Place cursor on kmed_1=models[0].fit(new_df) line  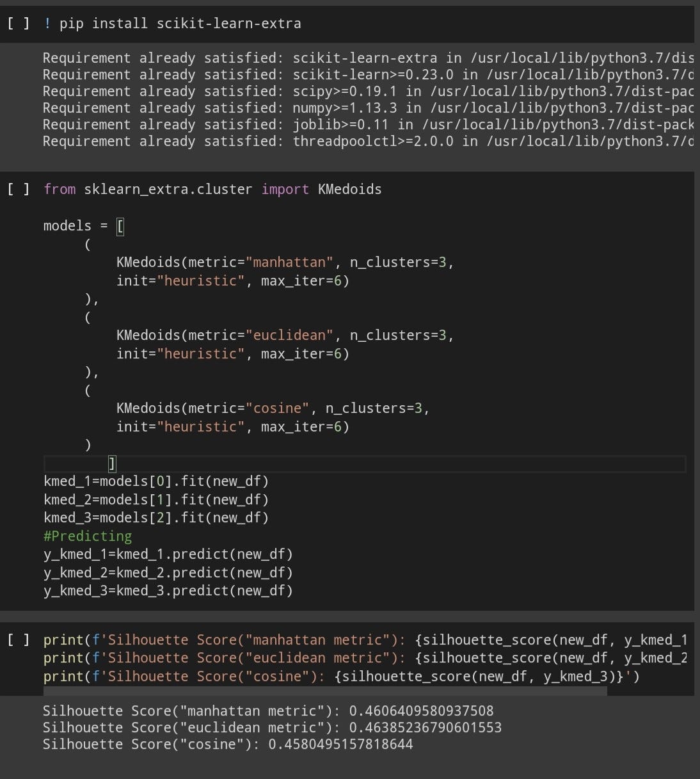point(155,481)
